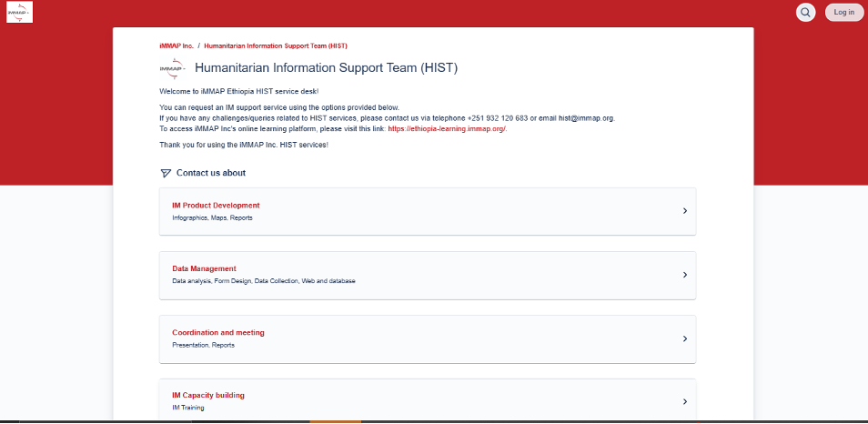This screenshot has width=868, height=424.
Task: Open the IM Product Development request type
Action: (x=428, y=211)
